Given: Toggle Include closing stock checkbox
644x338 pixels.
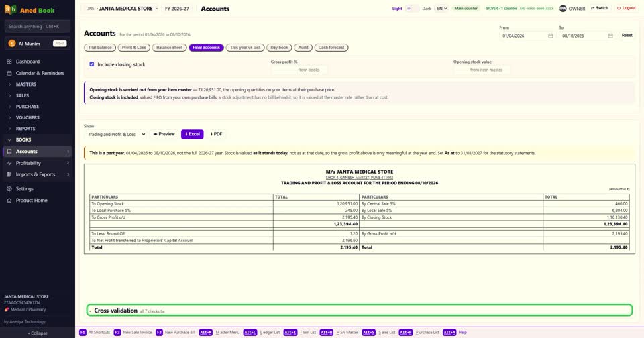Looking at the screenshot, I should coord(92,64).
